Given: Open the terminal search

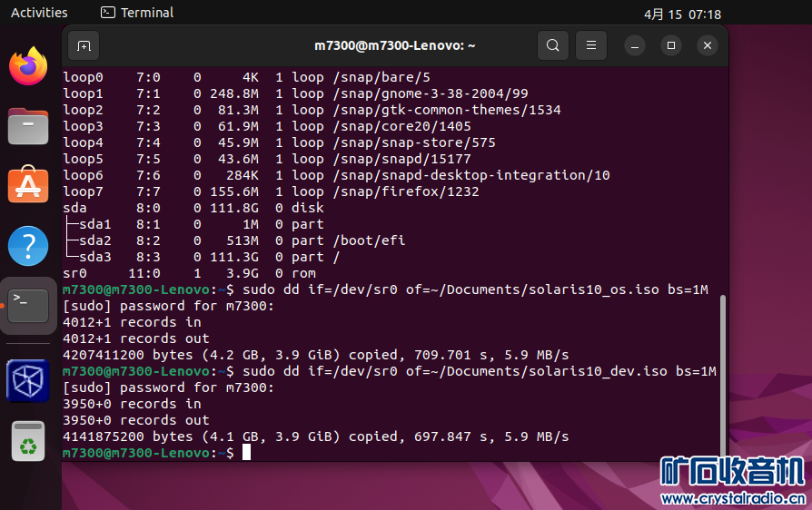Looking at the screenshot, I should point(552,45).
